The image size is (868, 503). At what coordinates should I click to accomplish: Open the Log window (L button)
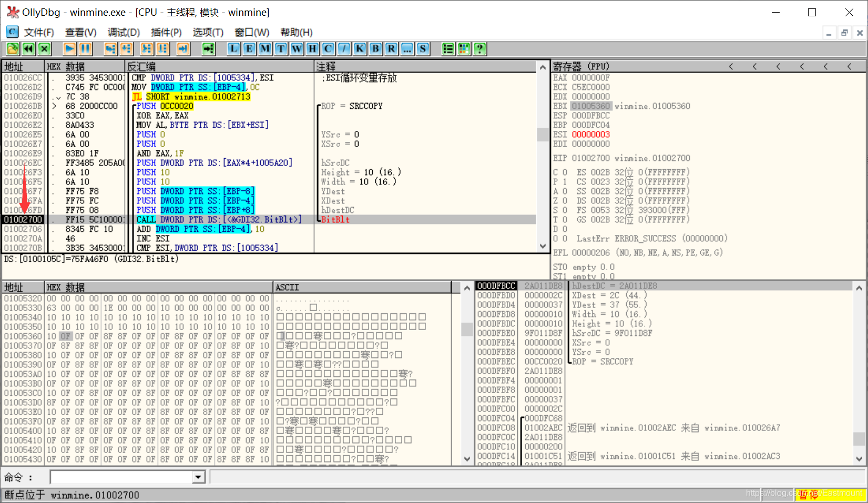(x=233, y=49)
